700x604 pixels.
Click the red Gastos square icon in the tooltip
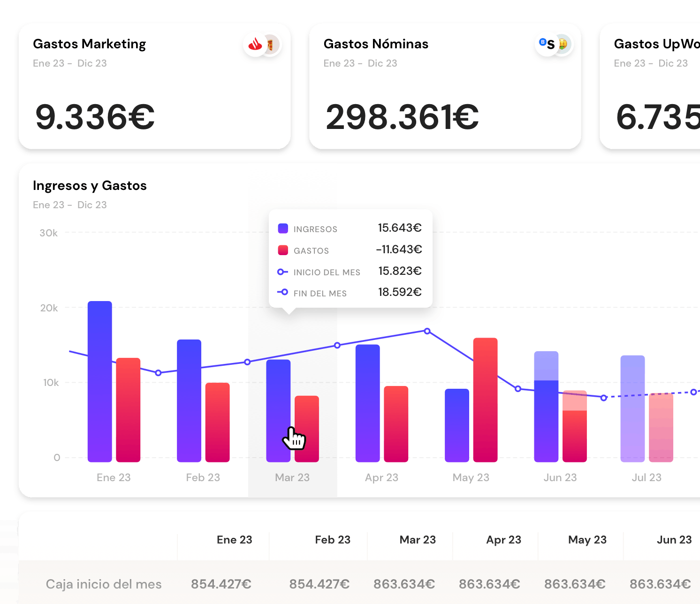tap(282, 250)
